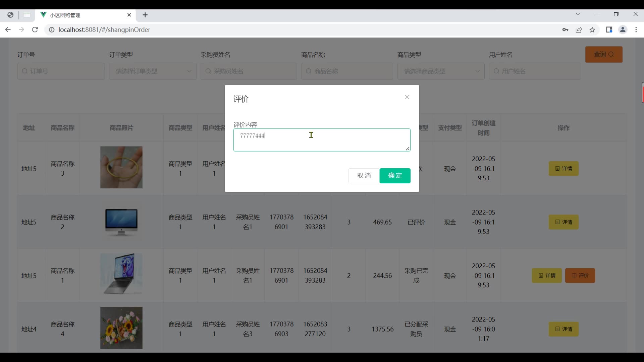Click the laptop product thumbnail

[121, 274]
